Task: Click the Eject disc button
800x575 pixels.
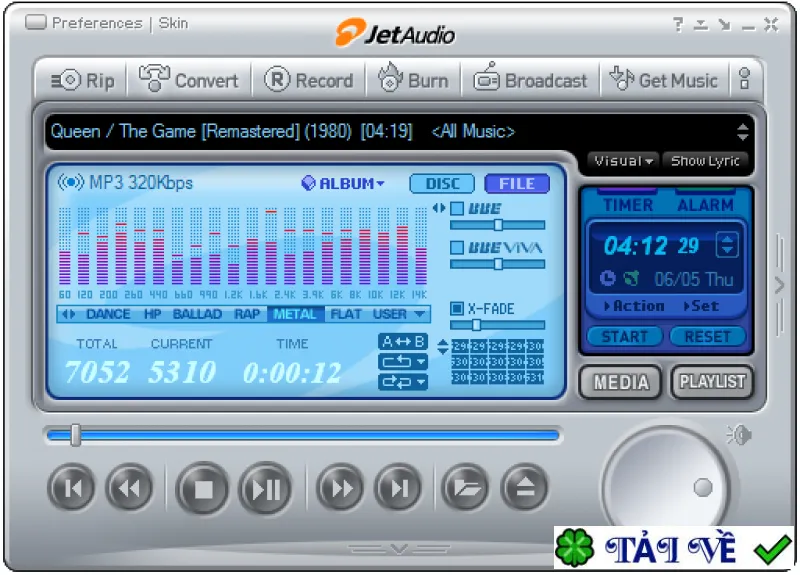Action: pos(524,487)
